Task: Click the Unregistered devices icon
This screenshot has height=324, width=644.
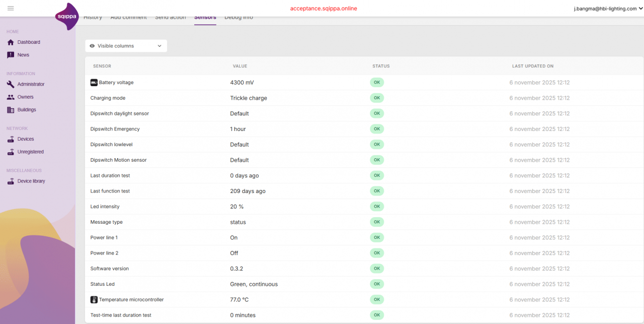Action: coord(11,152)
